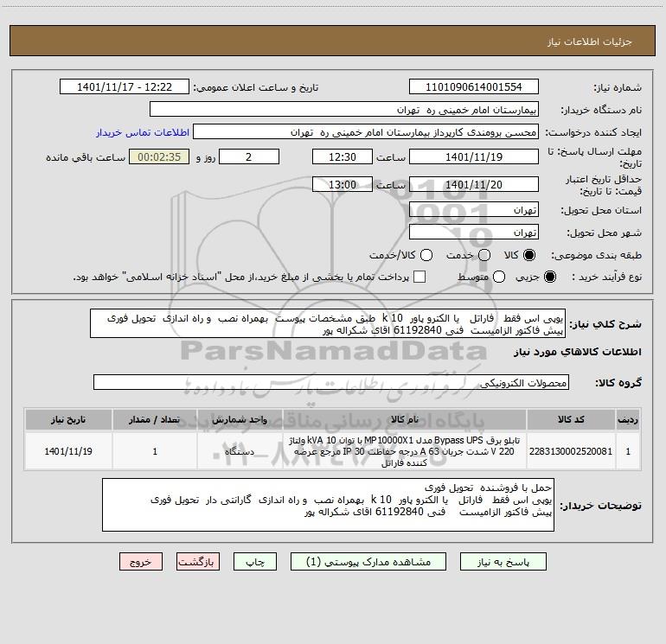Click the نام کالا column header
This screenshot has width=666, height=644.
405,419
